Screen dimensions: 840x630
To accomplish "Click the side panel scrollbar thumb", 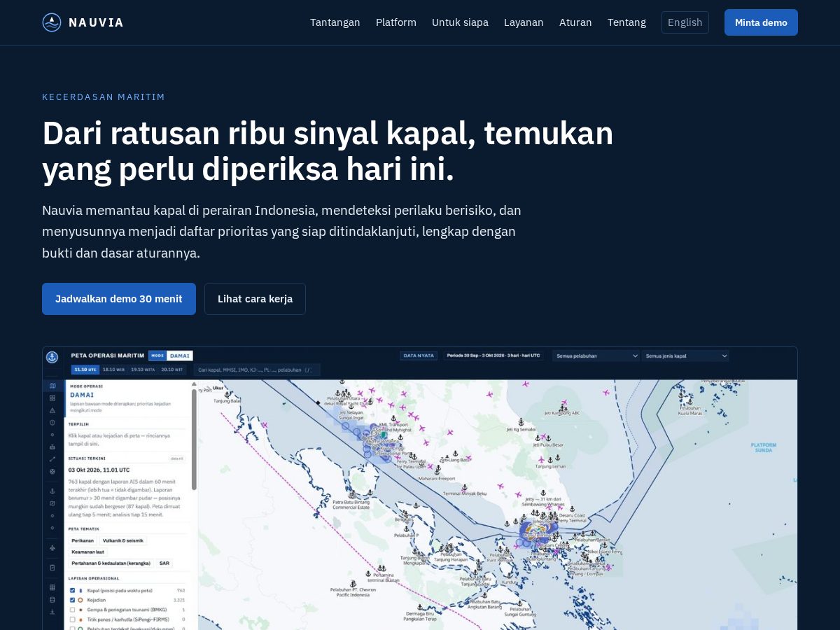I will [x=194, y=439].
